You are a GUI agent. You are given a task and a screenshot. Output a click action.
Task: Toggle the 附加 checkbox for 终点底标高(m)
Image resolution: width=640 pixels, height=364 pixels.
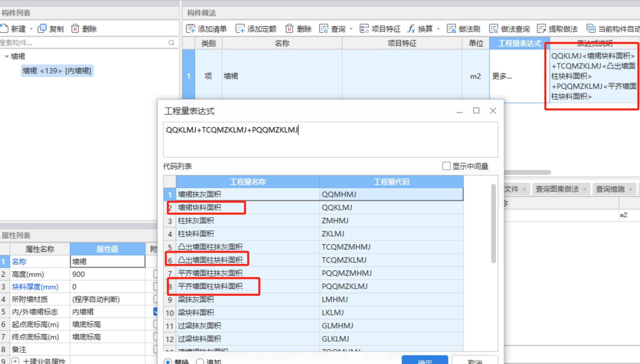coord(156,337)
